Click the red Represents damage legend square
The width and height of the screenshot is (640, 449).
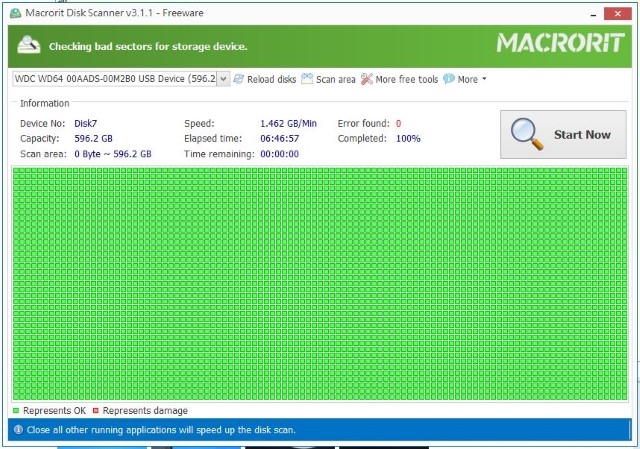pyautogui.click(x=96, y=411)
